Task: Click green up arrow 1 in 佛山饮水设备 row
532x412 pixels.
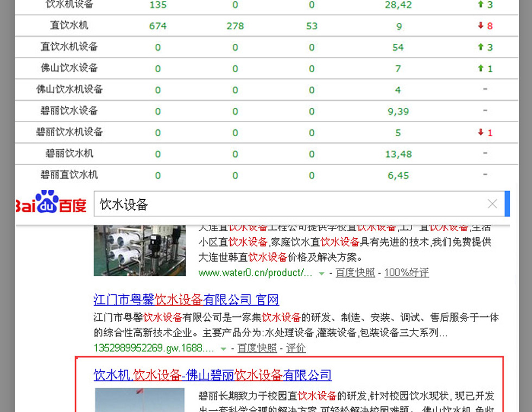Action: (485, 68)
